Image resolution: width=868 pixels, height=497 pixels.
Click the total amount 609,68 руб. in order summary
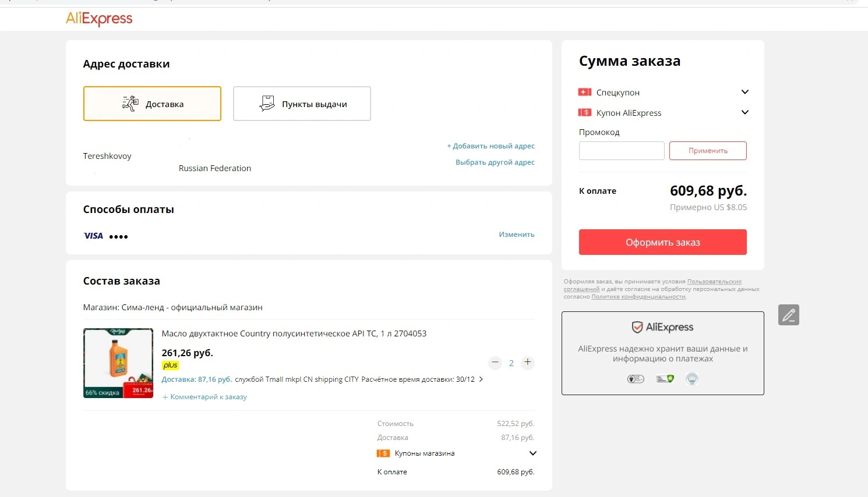click(x=708, y=191)
